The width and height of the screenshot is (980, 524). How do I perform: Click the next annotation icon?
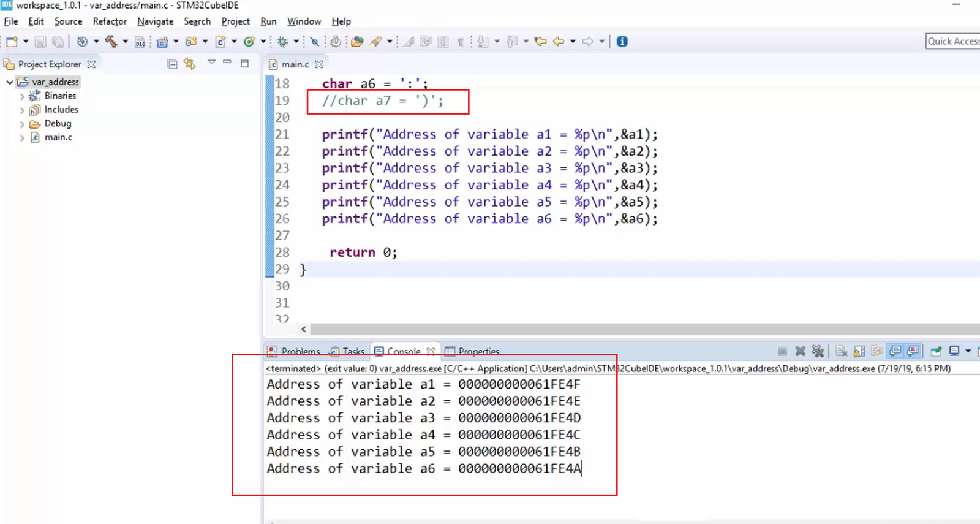pos(483,42)
